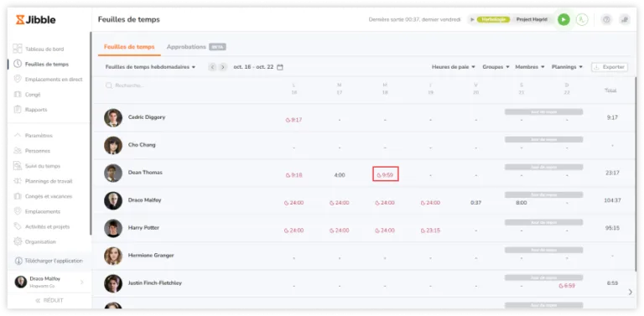Screen dimensions: 644x316
Task: Click Dean Thomas 23:17 total
Action: coord(612,173)
